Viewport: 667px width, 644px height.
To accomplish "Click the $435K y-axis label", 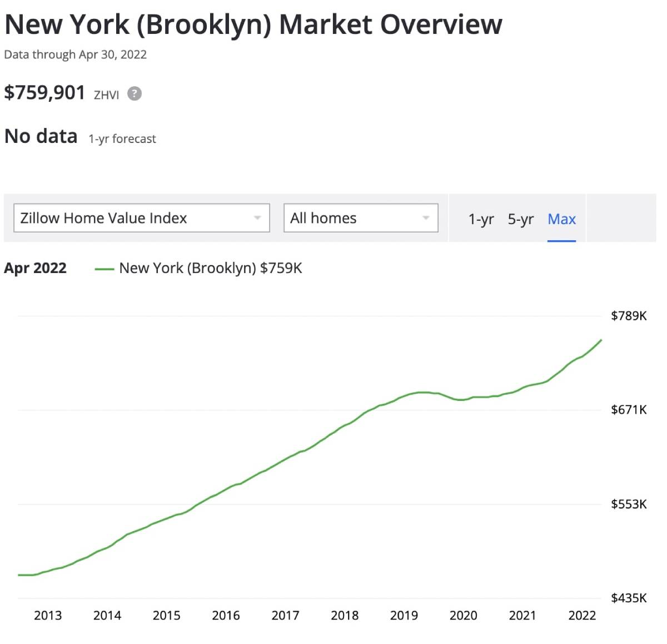I will [x=629, y=598].
